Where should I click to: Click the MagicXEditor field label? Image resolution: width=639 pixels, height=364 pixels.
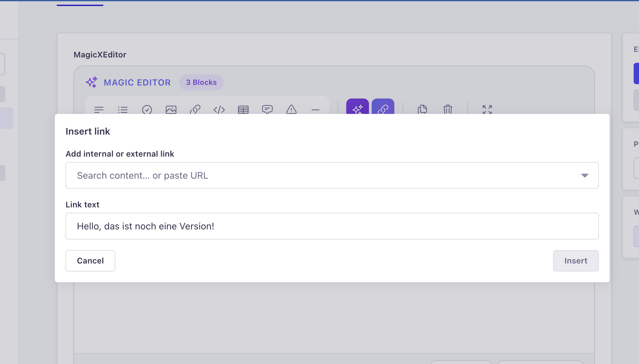pos(100,55)
